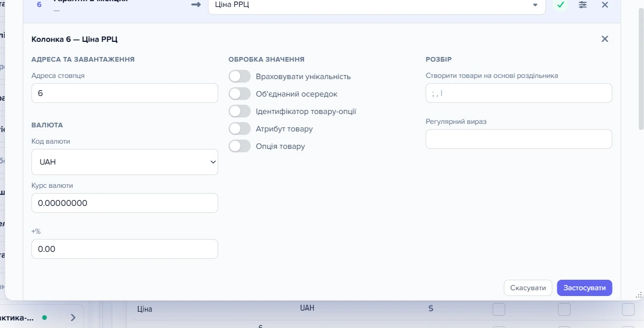Screen dimensions: 644x328
Task: Click the green checkmark icon in row 6
Action: click(x=560, y=5)
